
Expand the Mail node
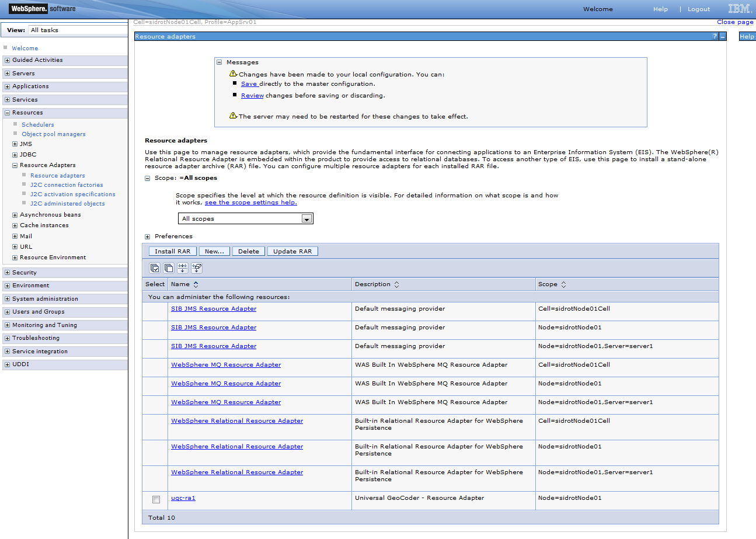click(15, 237)
